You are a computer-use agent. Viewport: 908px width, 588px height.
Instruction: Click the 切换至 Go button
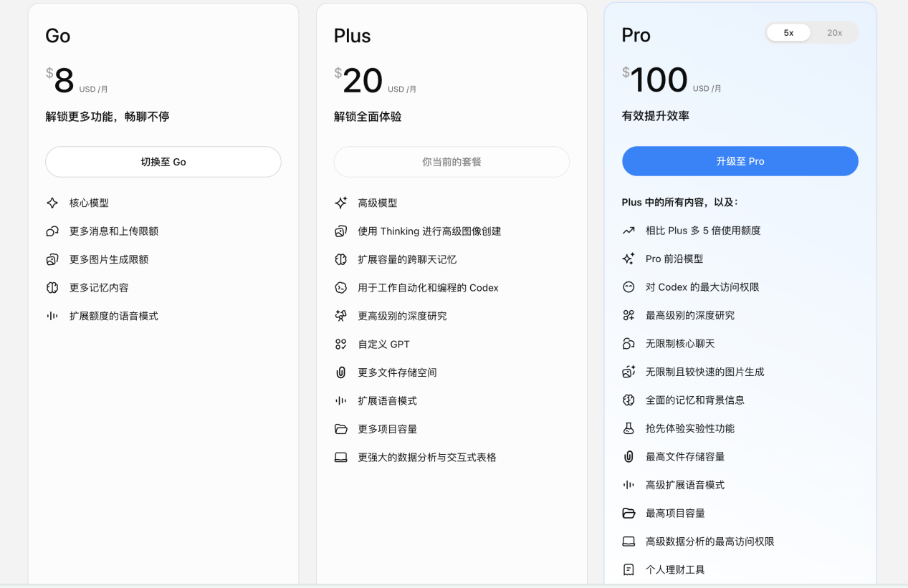163,162
